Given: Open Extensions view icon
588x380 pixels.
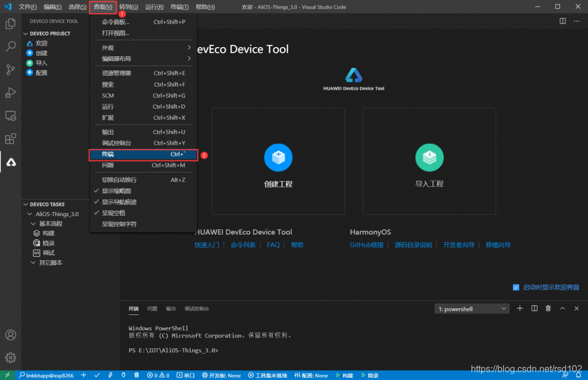Looking at the screenshot, I should click(x=10, y=139).
